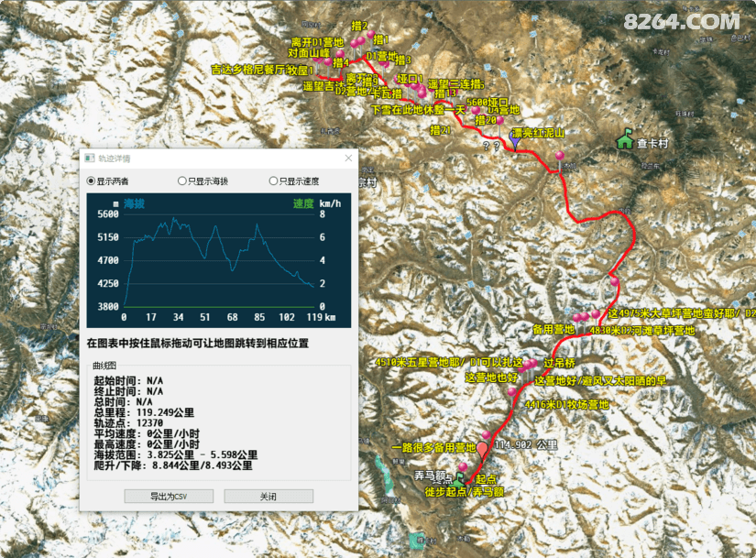Click the 下雪在此地休整一天 label
This screenshot has height=558, width=756.
coord(418,109)
